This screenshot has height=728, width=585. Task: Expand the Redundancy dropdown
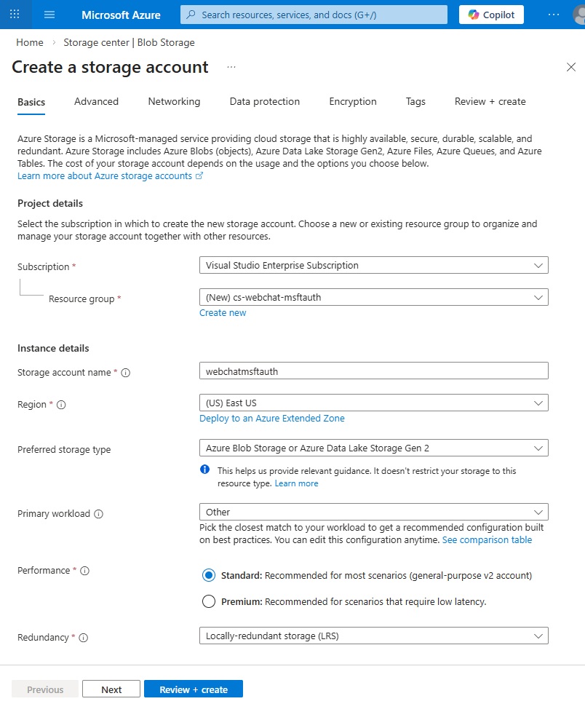coord(373,636)
